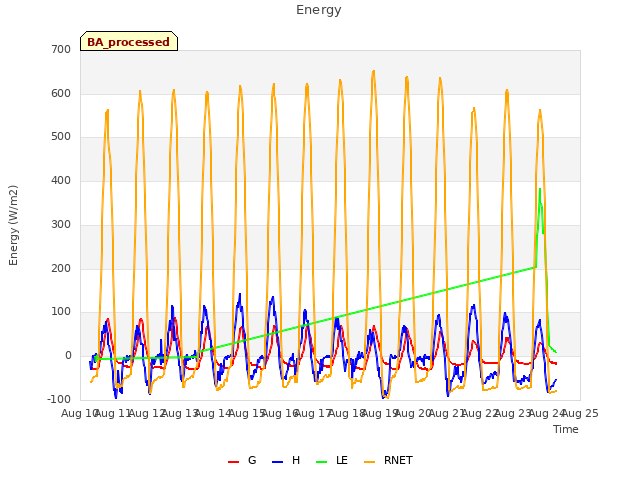Screen dimensions: 640x480
Task: Click the Time x-axis label
Action: click(x=565, y=429)
